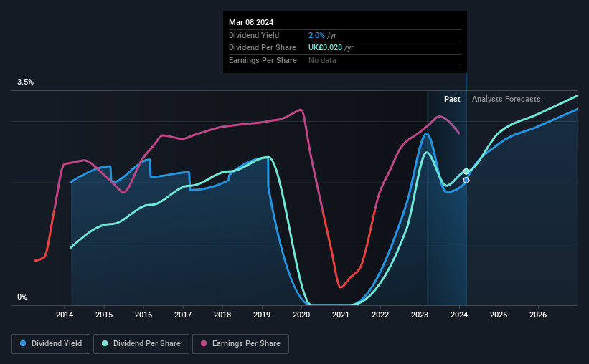The height and width of the screenshot is (364, 589).
Task: Click the '2.0%' dividend yield value
Action: tap(316, 35)
